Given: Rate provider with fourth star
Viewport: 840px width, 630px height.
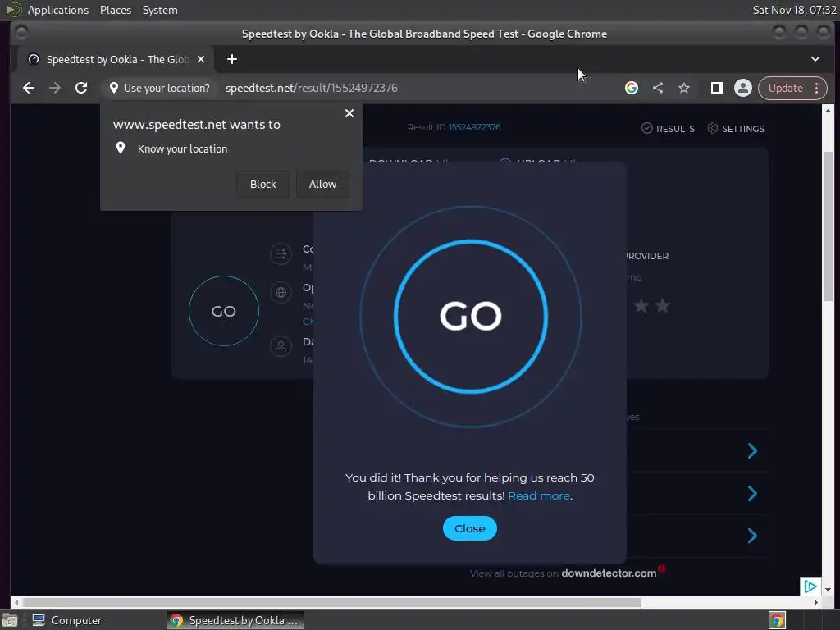Looking at the screenshot, I should tap(641, 306).
